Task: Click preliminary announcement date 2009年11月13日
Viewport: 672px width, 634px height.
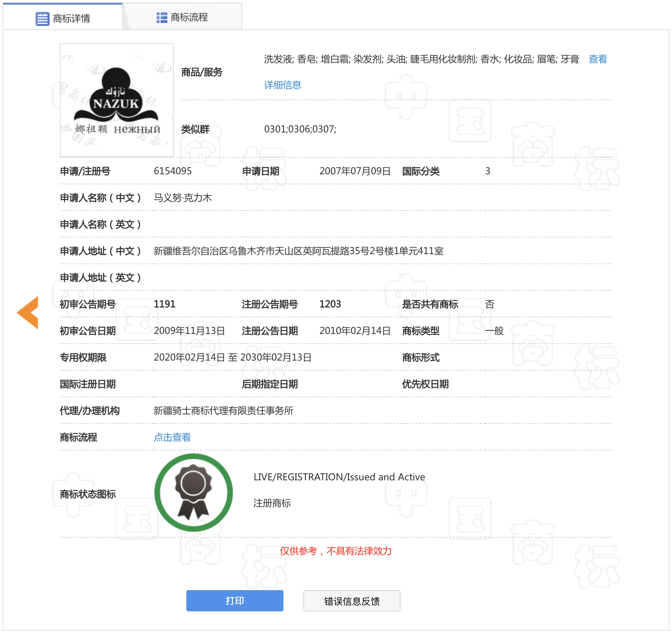Action: [x=189, y=331]
